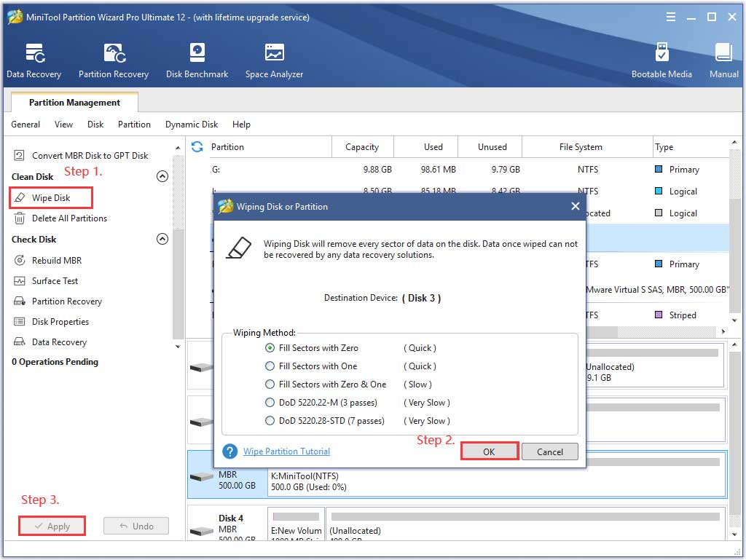This screenshot has width=746, height=560.
Task: Click Delete All Partitions label
Action: (69, 218)
